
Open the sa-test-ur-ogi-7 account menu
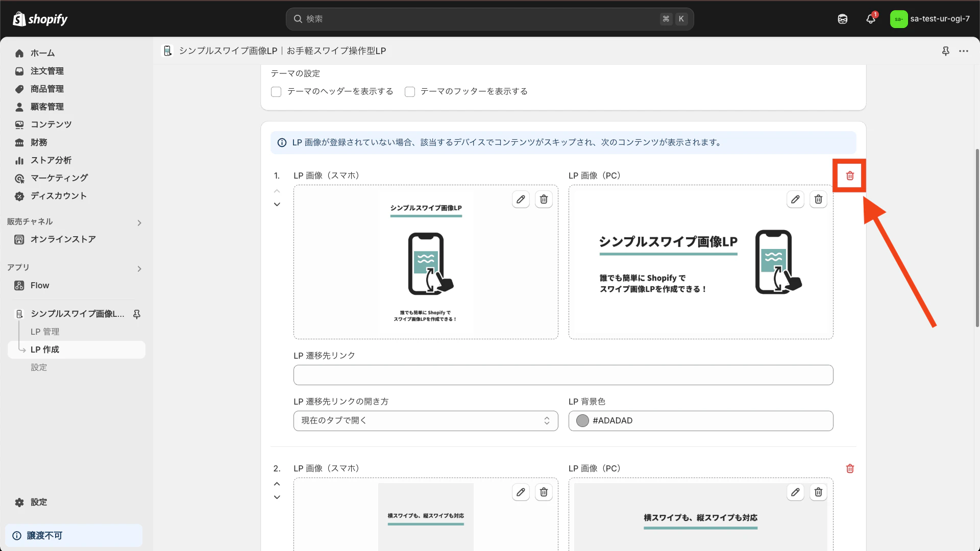[930, 19]
